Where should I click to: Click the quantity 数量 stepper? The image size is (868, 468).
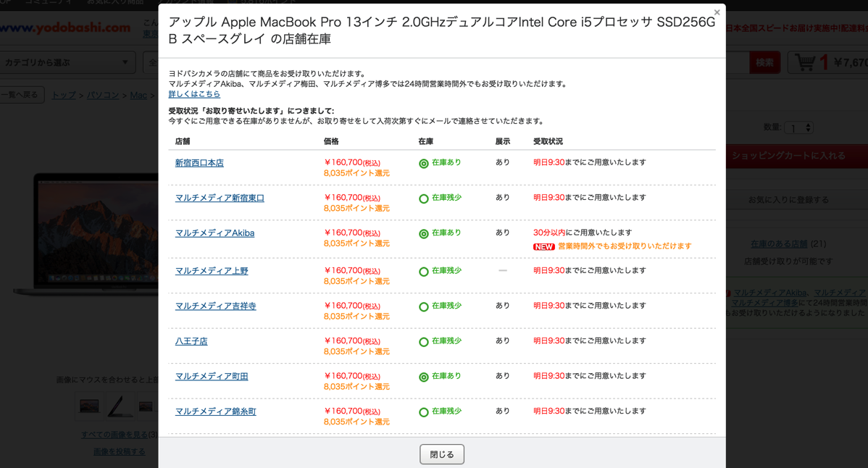(x=798, y=128)
